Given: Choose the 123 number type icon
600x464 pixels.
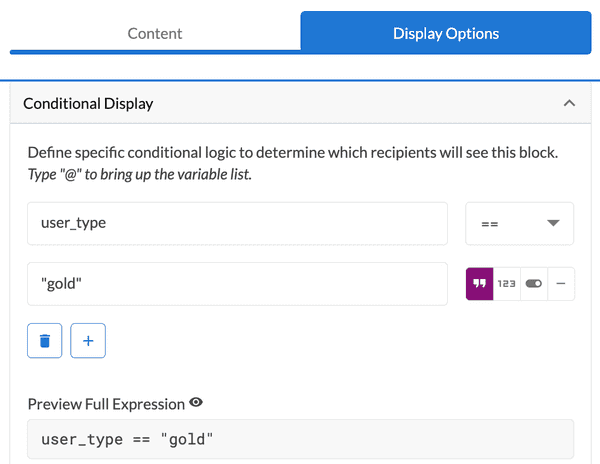Looking at the screenshot, I should [x=507, y=284].
